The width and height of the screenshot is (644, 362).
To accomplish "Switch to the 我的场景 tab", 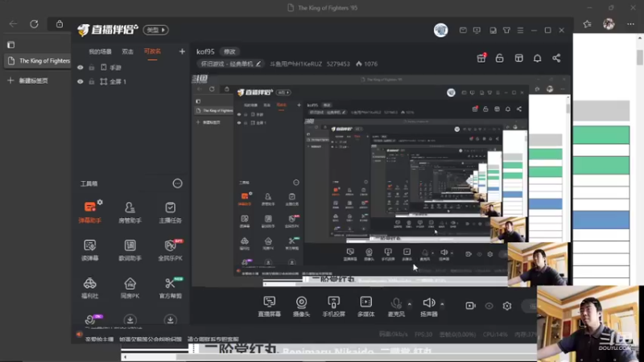I will 100,51.
